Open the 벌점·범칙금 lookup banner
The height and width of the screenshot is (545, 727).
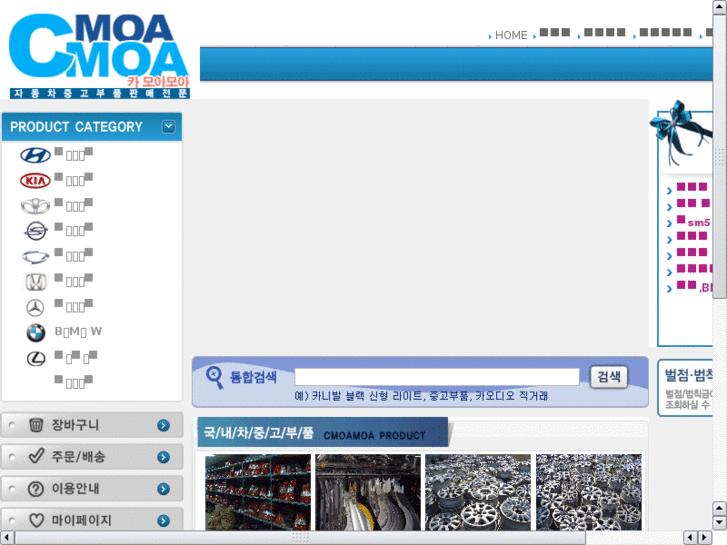click(x=685, y=389)
